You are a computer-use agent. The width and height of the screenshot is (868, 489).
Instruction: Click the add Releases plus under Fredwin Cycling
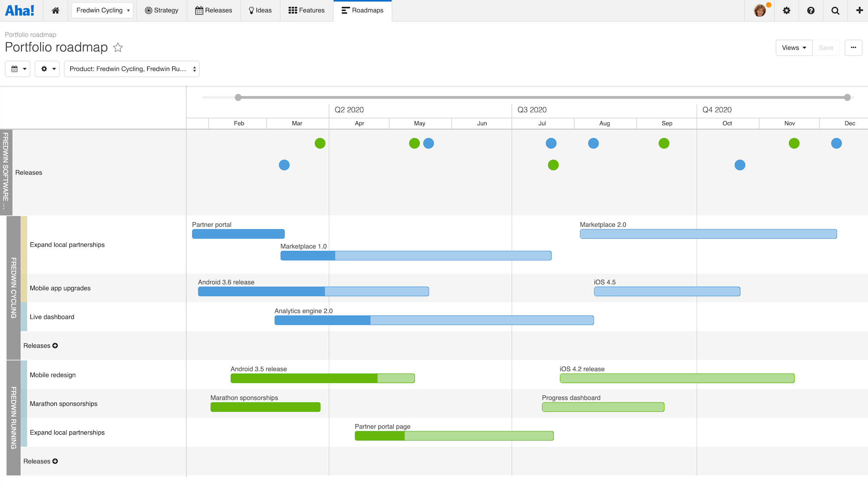(x=55, y=346)
